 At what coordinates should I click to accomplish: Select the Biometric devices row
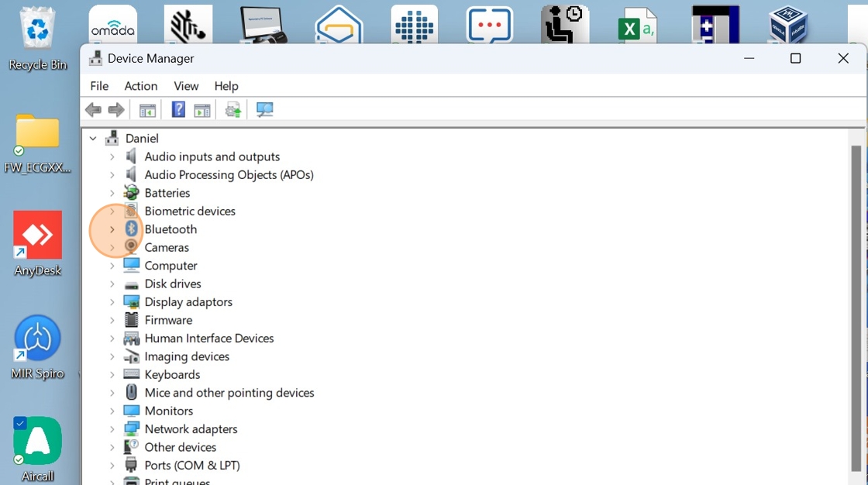190,211
